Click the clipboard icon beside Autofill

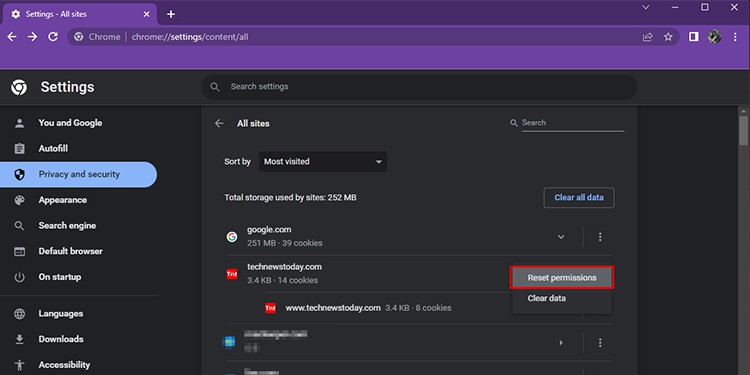20,149
